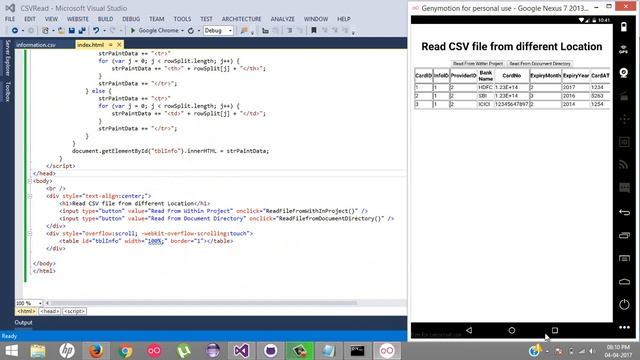Select the html breadcrumb tag
The width and height of the screenshot is (640, 360).
tap(26, 311)
